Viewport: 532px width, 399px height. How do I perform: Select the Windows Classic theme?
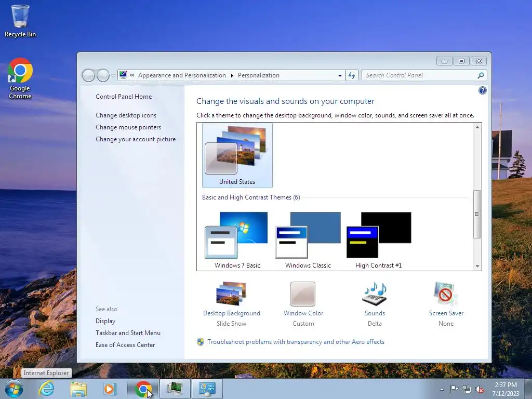[308, 240]
